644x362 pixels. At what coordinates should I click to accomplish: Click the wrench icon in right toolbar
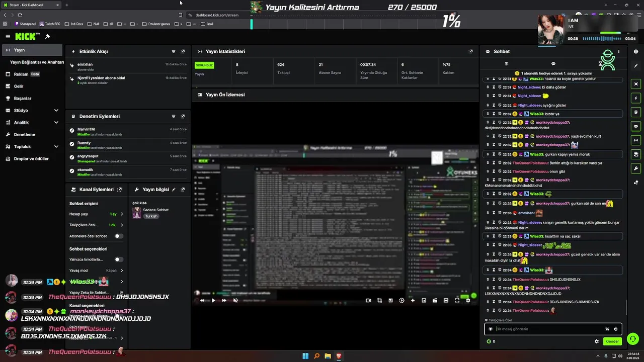pyautogui.click(x=636, y=168)
